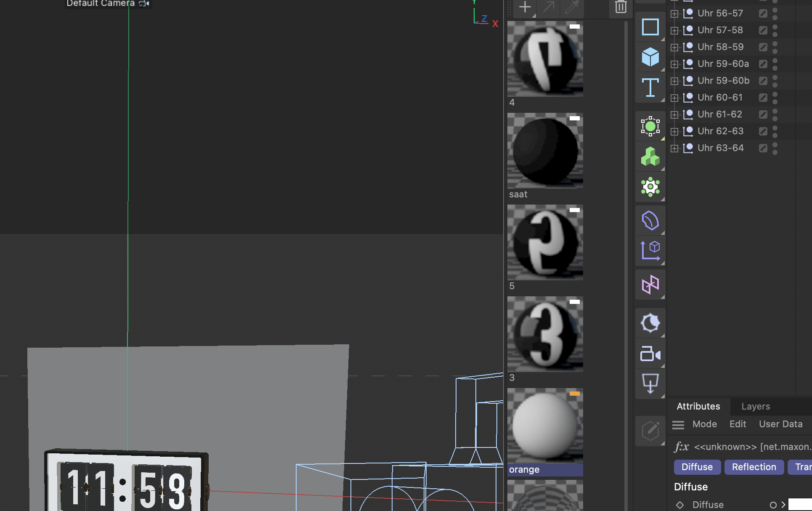Add a cube primitive object
This screenshot has width=812, height=511.
point(650,57)
